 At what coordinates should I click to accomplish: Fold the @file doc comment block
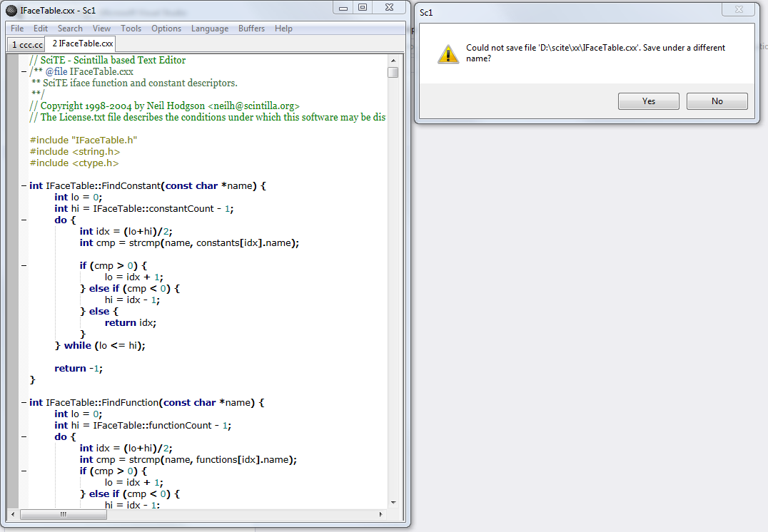pyautogui.click(x=24, y=72)
